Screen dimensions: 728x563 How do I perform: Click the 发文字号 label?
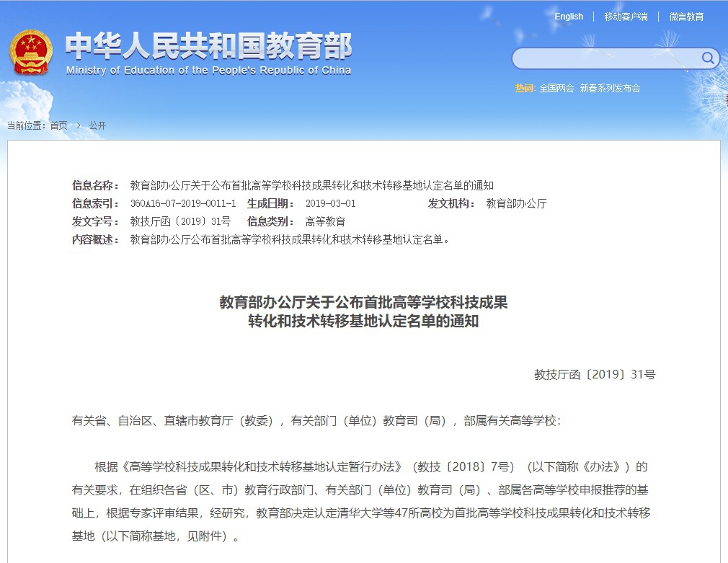click(95, 221)
